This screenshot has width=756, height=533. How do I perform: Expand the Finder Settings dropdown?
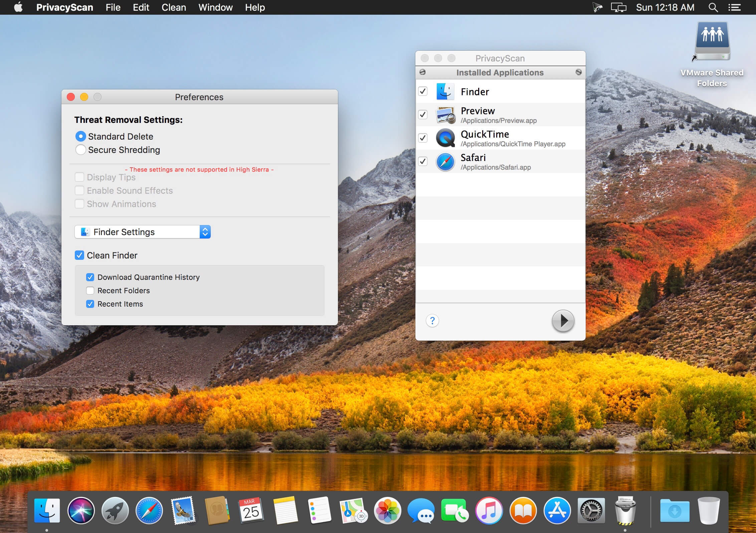pyautogui.click(x=143, y=232)
